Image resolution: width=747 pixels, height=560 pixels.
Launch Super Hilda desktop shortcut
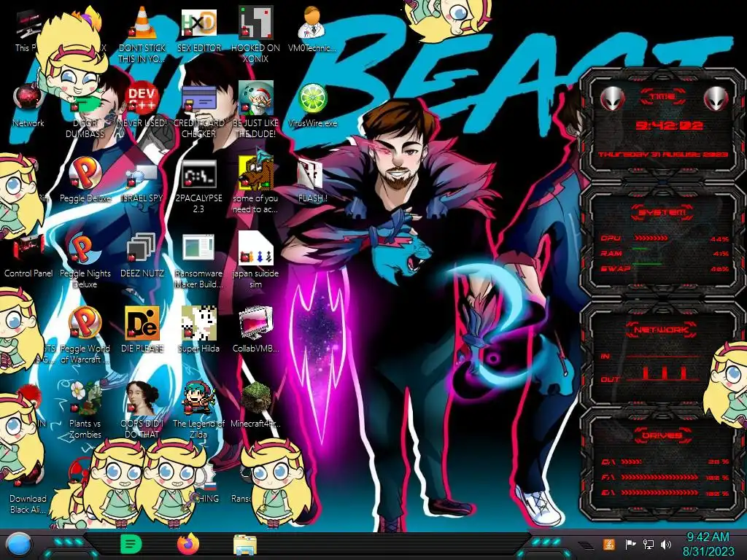tap(198, 324)
